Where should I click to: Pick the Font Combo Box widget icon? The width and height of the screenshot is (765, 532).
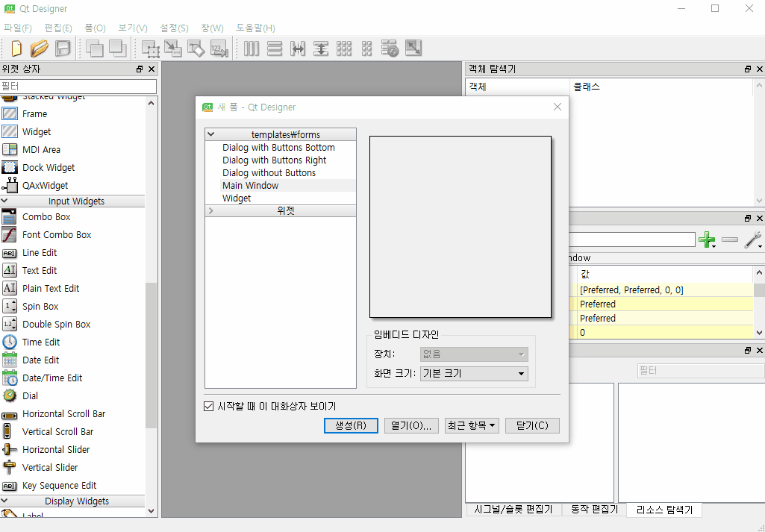[9, 235]
